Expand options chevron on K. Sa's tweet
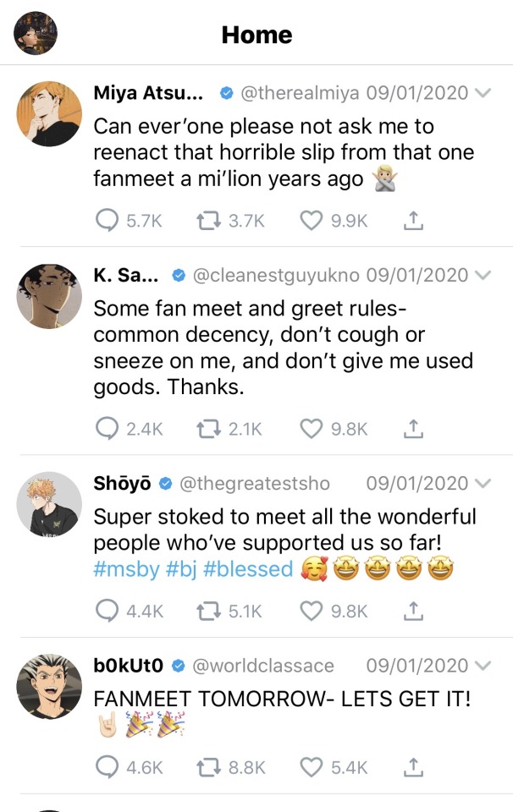513x812 pixels. click(483, 276)
